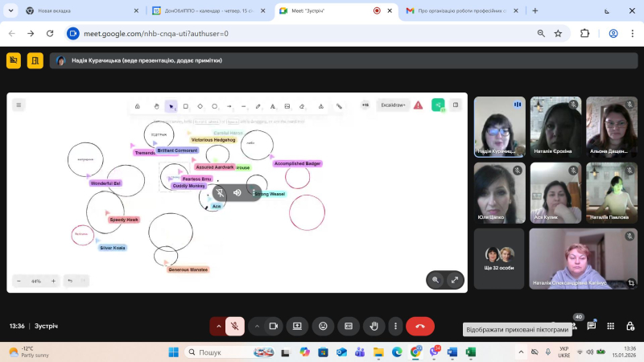Open meeting chat panel

pos(592,326)
